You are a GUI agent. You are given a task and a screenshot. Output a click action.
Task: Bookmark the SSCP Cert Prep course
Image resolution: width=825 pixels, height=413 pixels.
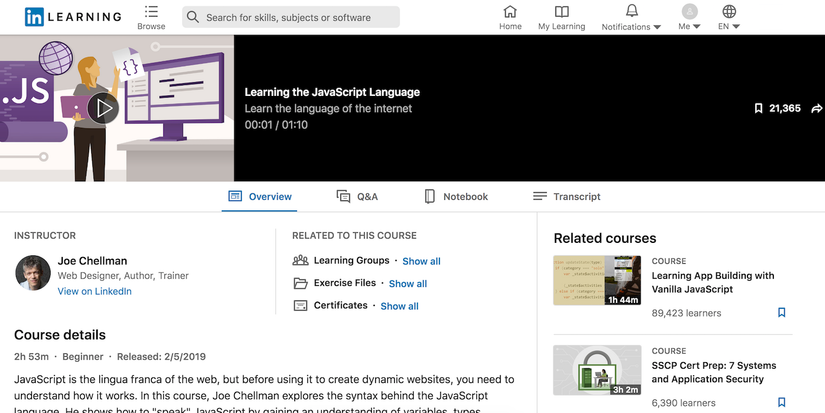pyautogui.click(x=781, y=402)
